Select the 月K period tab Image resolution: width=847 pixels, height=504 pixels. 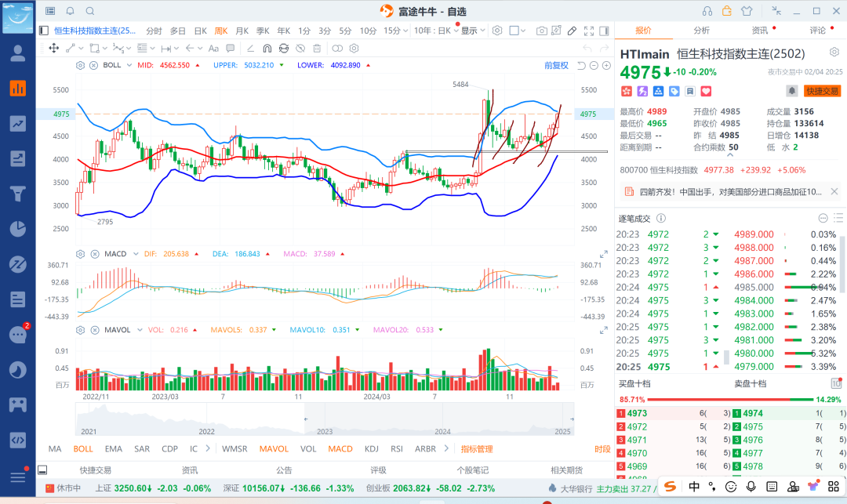tap(242, 31)
